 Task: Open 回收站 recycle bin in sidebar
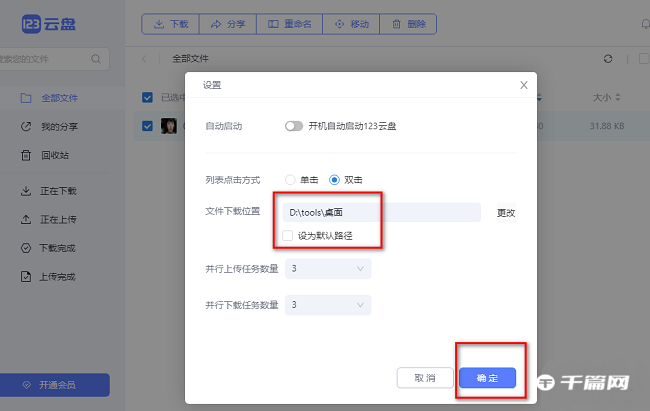[x=54, y=155]
